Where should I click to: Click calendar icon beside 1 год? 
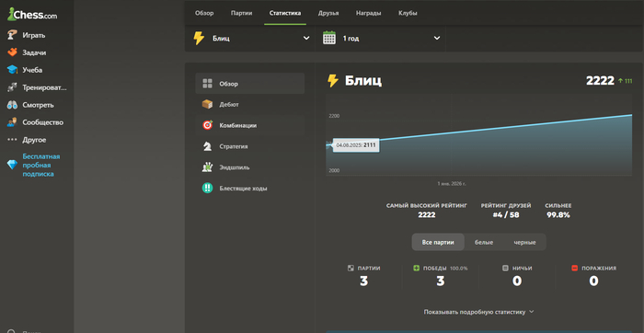click(329, 39)
